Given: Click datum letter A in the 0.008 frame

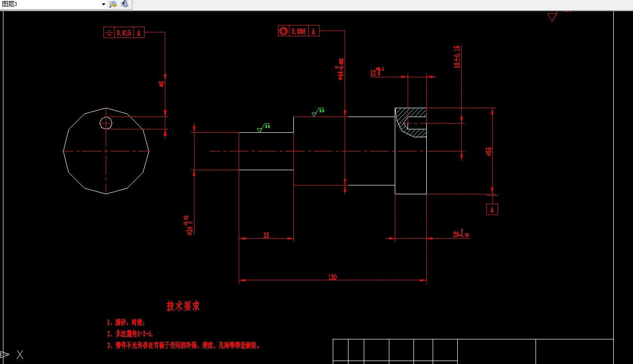Looking at the screenshot, I should click(314, 31).
